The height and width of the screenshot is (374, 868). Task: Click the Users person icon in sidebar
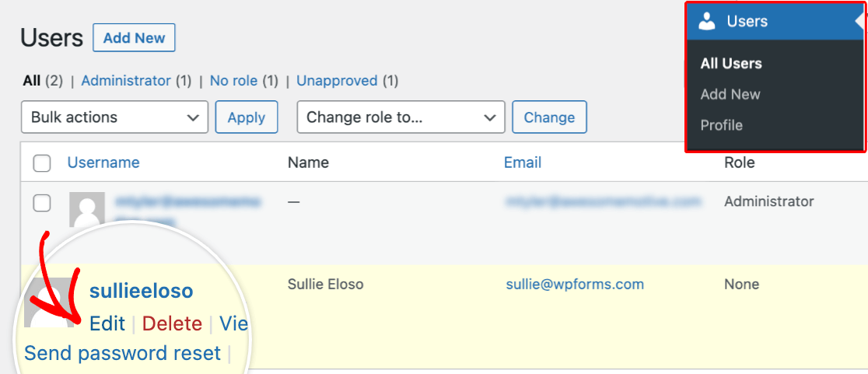(x=707, y=22)
